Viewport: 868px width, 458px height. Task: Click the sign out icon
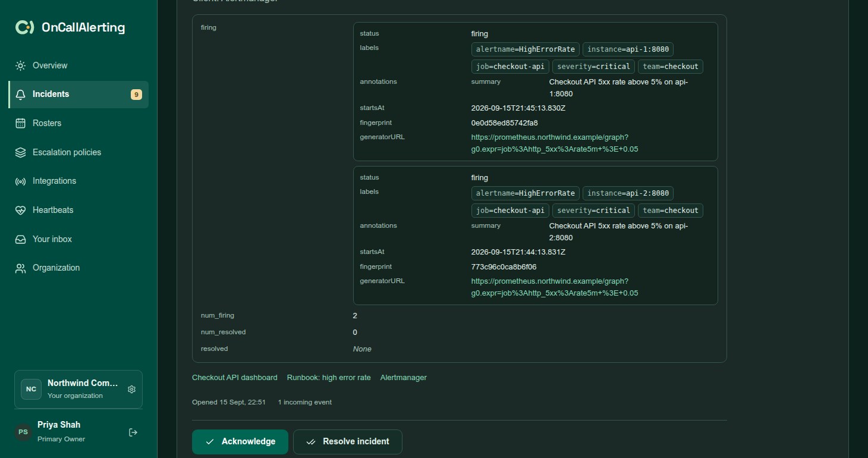point(133,432)
